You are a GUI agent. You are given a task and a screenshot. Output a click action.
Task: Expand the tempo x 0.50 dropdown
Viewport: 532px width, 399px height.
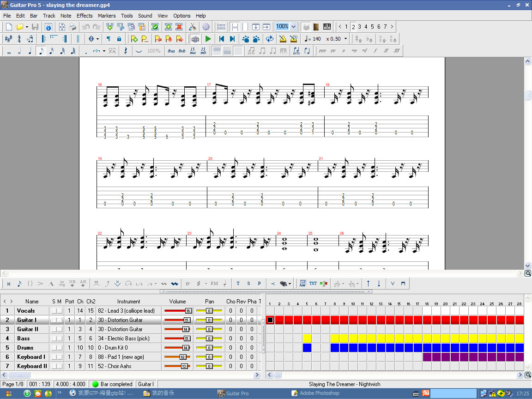[x=345, y=39]
